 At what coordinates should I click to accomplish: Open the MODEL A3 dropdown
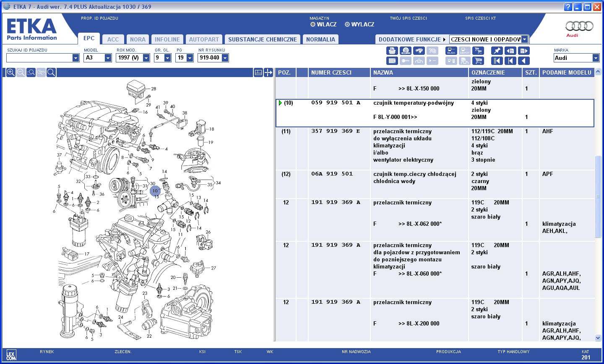click(x=108, y=58)
